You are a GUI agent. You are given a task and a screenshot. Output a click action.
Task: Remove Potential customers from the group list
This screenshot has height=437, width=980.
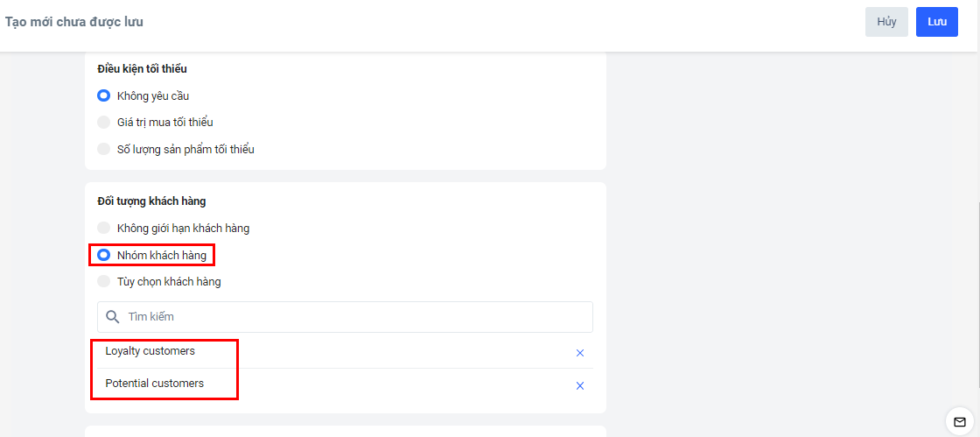(579, 385)
